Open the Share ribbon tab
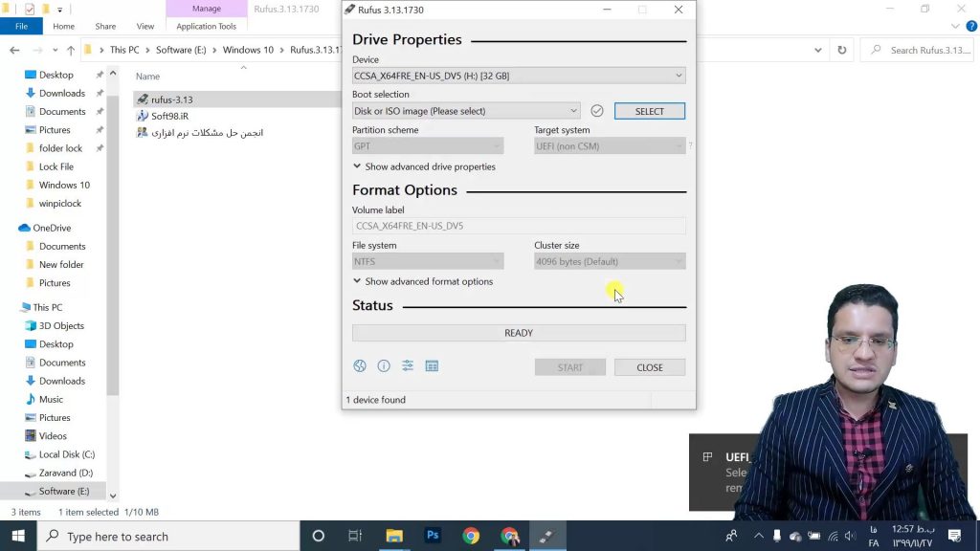Viewport: 980px width, 551px height. pyautogui.click(x=105, y=26)
